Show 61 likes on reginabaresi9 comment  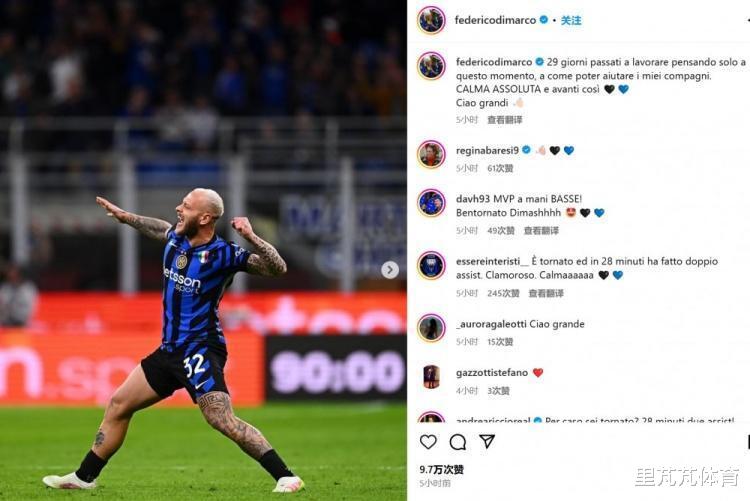tap(500, 168)
